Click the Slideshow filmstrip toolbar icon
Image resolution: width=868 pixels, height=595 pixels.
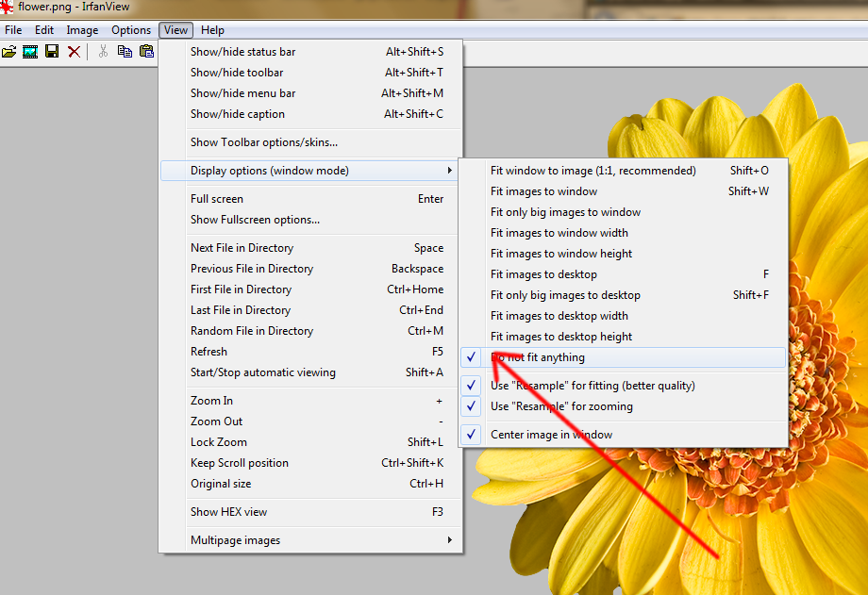click(30, 52)
